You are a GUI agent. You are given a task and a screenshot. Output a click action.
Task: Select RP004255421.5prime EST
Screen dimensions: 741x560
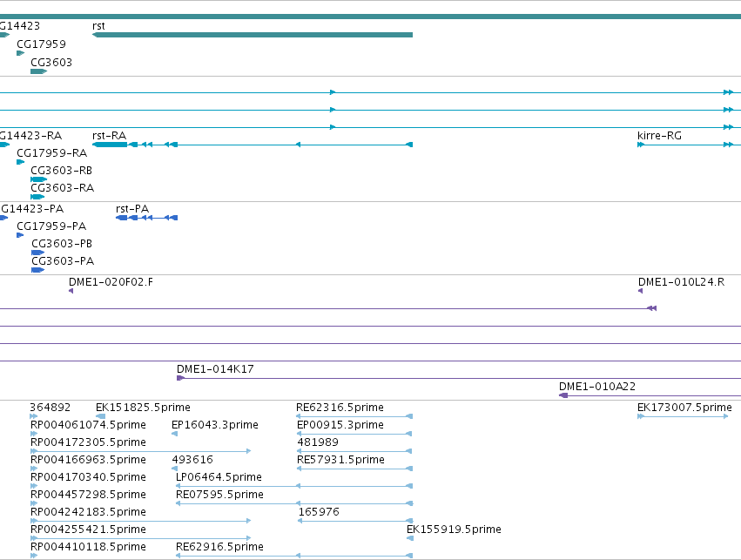(140, 539)
